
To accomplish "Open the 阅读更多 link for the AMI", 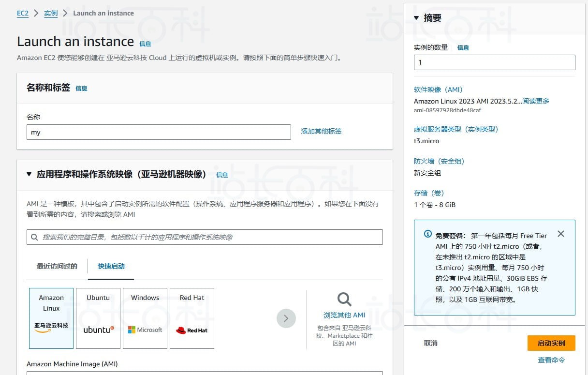I will pos(536,101).
